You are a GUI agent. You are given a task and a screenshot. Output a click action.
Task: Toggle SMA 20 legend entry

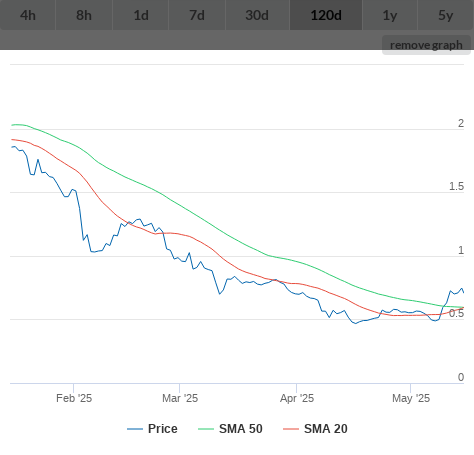[x=315, y=429]
